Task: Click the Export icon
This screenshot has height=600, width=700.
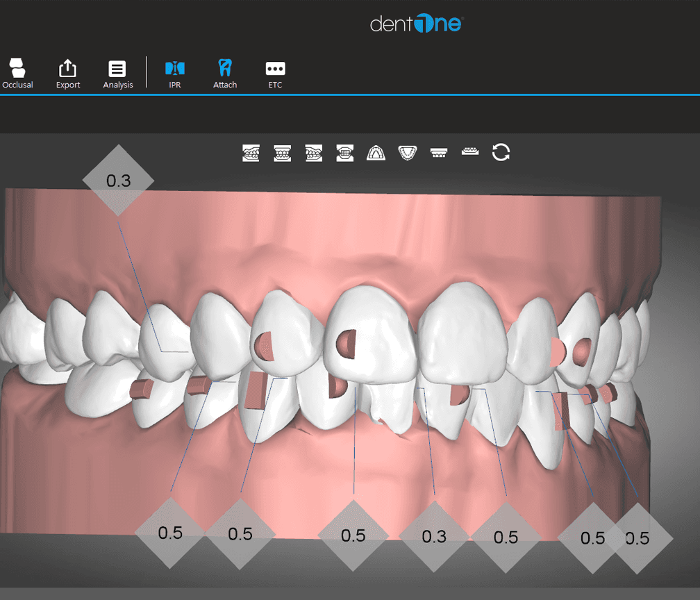Action: click(68, 73)
